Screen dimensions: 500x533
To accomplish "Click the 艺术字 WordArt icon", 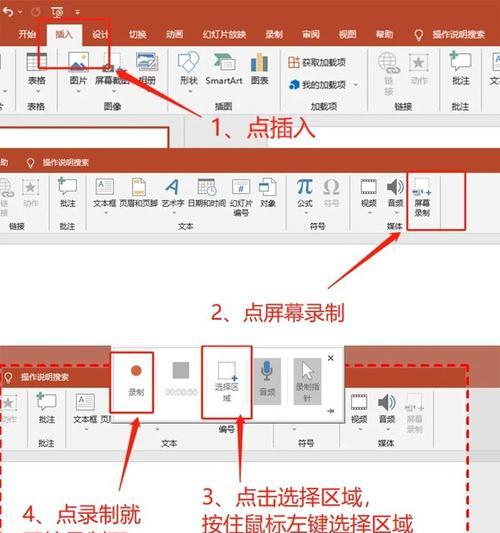I will tap(173, 187).
